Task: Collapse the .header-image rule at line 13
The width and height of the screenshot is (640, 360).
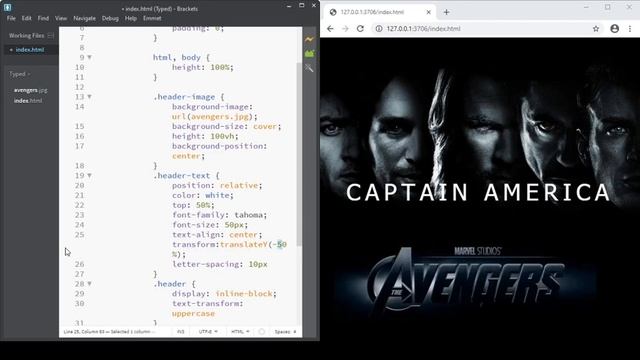Action: coord(89,97)
